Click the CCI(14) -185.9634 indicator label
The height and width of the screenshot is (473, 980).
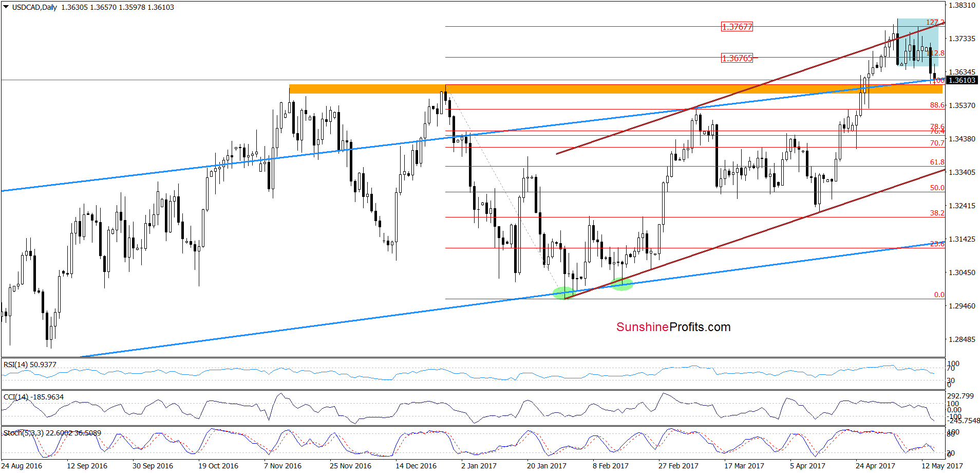(x=33, y=397)
